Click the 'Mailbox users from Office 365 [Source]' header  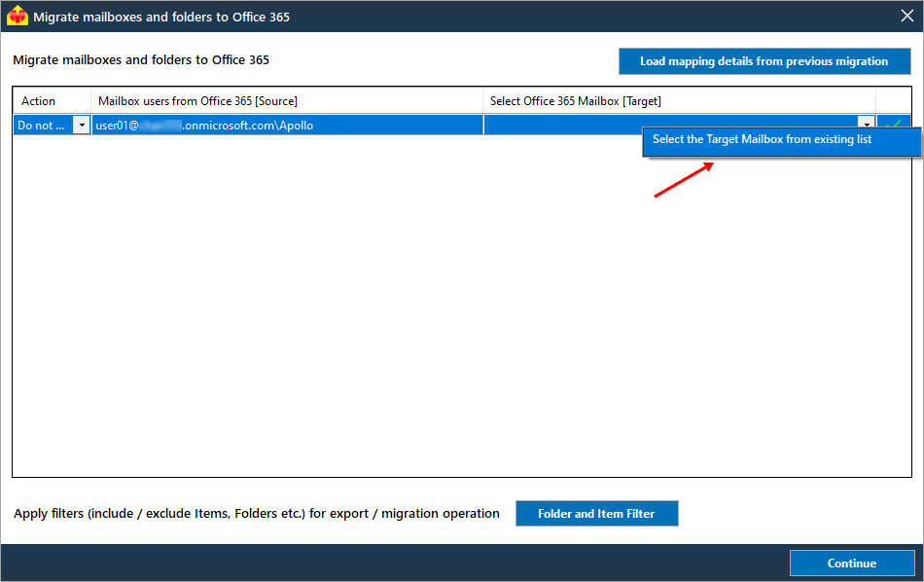197,101
